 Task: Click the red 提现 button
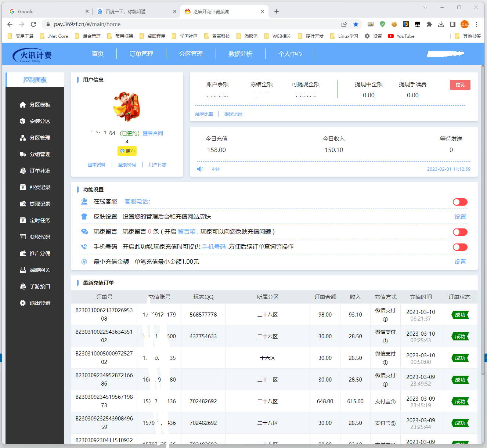460,85
